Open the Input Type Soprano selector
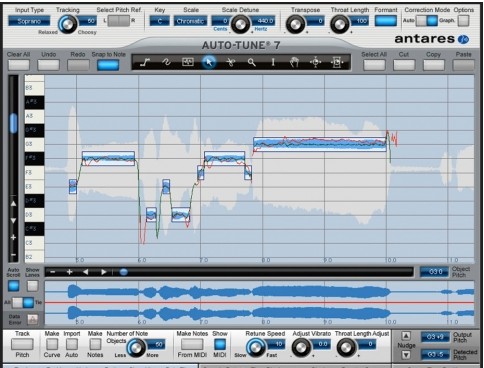The height and width of the screenshot is (368, 484). [29, 21]
